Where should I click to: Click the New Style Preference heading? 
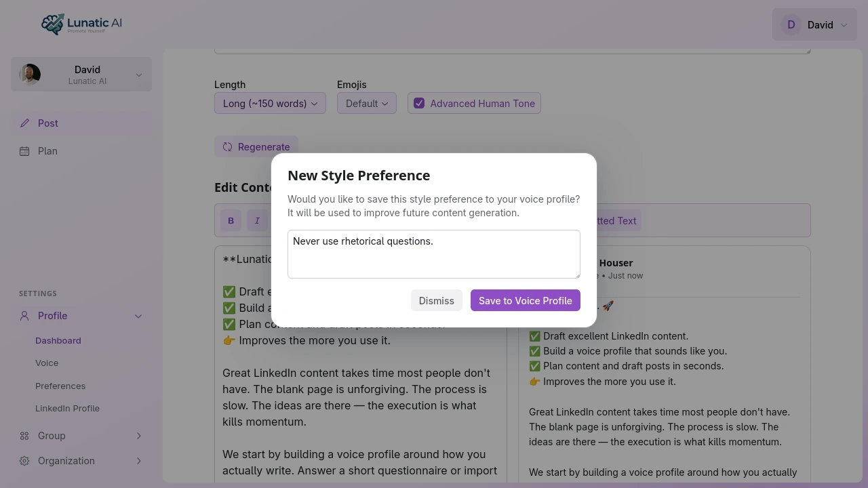pyautogui.click(x=359, y=176)
